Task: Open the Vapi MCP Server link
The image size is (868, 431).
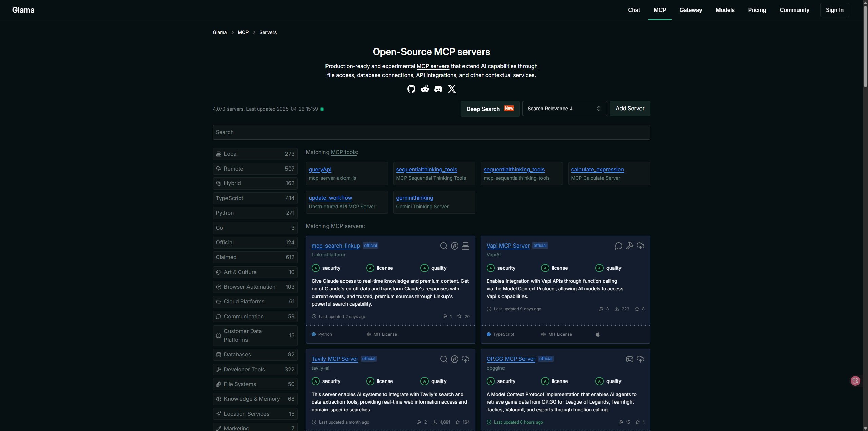Action: pyautogui.click(x=508, y=246)
